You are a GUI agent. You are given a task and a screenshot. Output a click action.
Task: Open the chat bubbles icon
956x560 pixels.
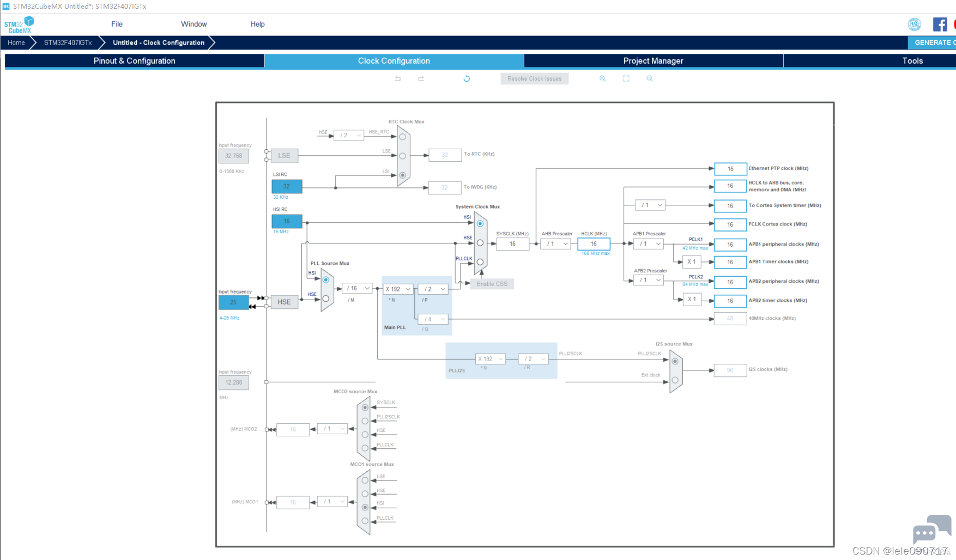(932, 528)
